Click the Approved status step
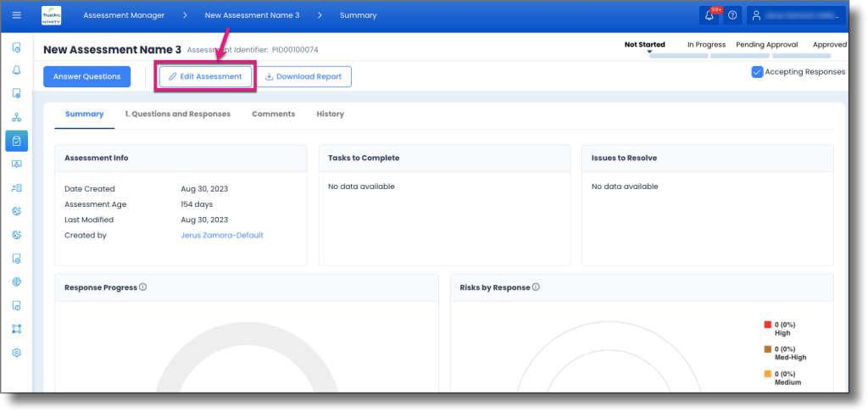868x412 pixels. pyautogui.click(x=830, y=45)
